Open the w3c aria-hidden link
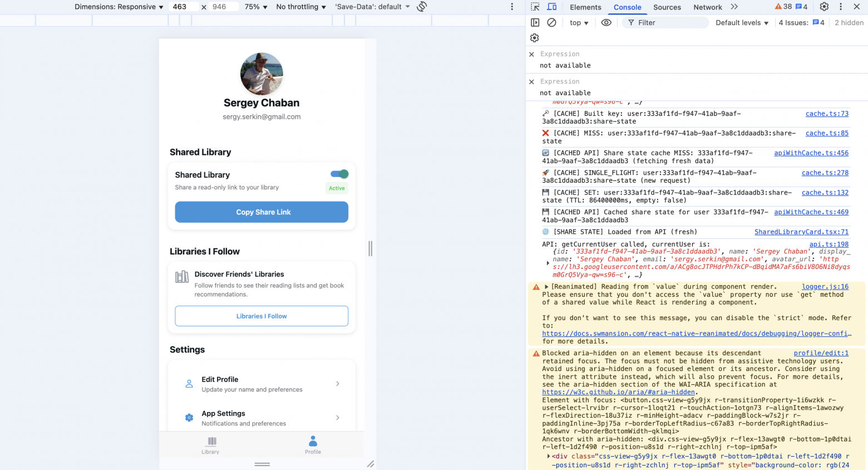Image resolution: width=868 pixels, height=470 pixels. (x=619, y=392)
